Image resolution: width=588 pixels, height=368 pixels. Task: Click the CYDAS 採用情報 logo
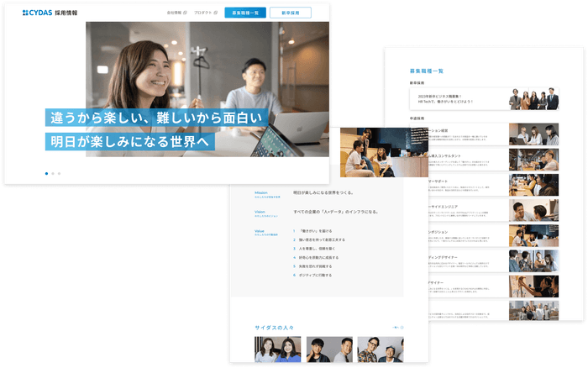point(50,13)
